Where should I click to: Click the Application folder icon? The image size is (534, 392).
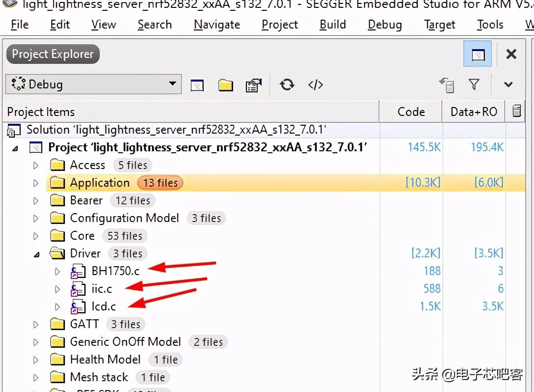(57, 183)
